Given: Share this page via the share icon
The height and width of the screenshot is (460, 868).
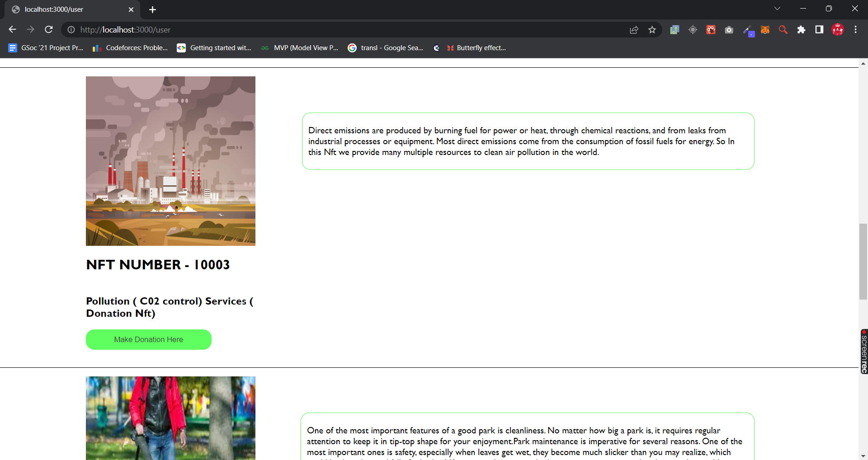Looking at the screenshot, I should tap(634, 30).
